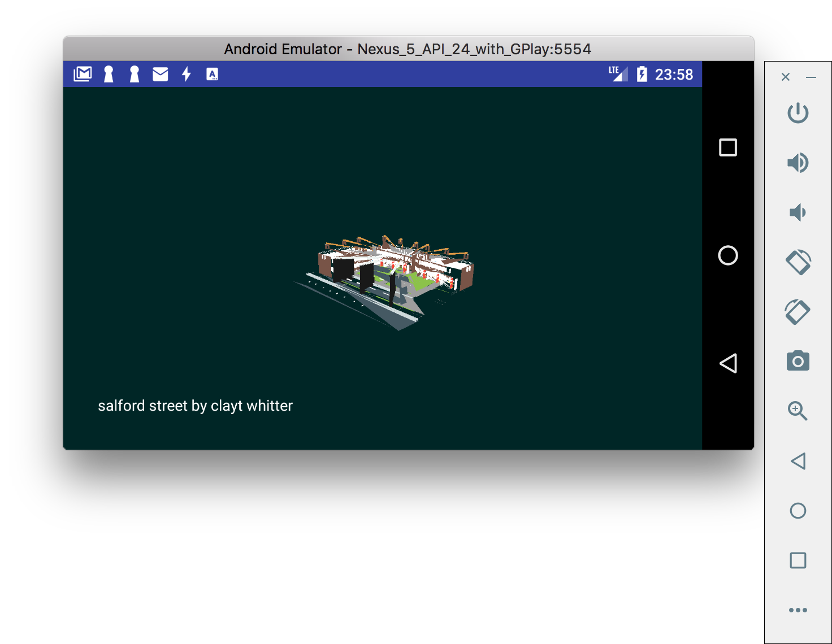This screenshot has width=832, height=644.
Task: Tap the on-screen Back triangle button
Action: (x=729, y=363)
